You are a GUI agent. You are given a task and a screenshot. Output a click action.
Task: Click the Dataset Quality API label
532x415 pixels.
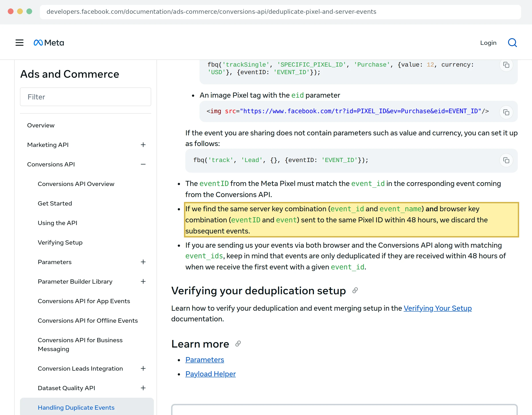66,388
